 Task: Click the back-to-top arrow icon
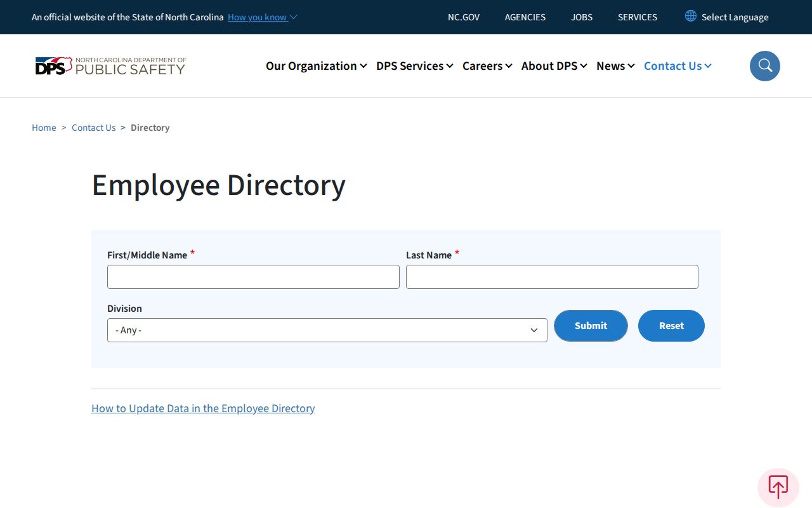pyautogui.click(x=778, y=488)
